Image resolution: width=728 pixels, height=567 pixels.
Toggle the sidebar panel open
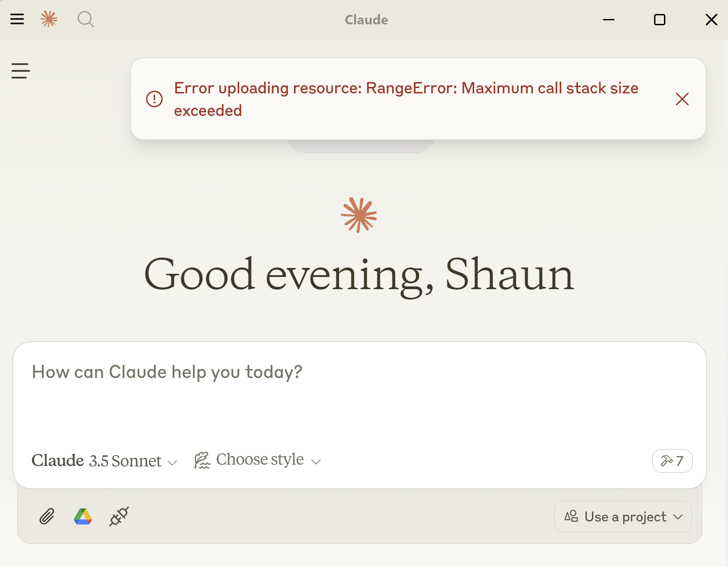(x=21, y=71)
